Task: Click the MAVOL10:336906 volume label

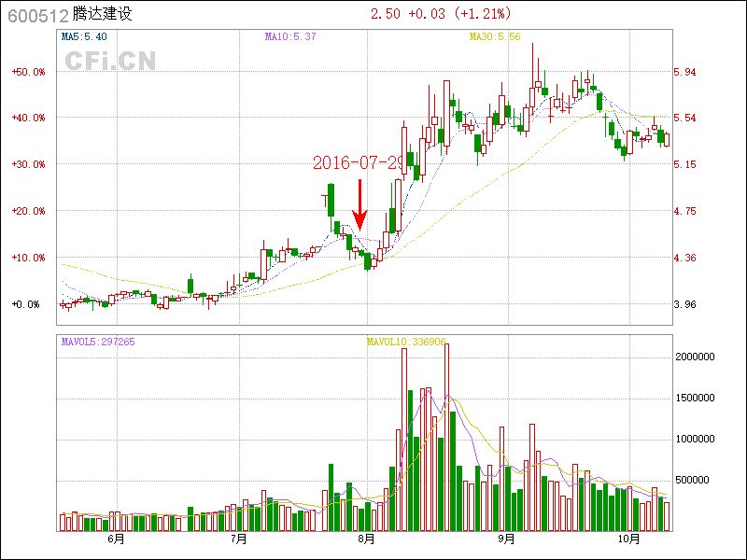Action: point(406,342)
